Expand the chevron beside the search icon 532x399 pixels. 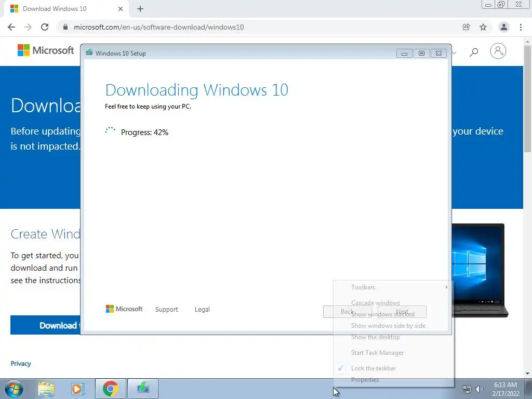(x=454, y=52)
